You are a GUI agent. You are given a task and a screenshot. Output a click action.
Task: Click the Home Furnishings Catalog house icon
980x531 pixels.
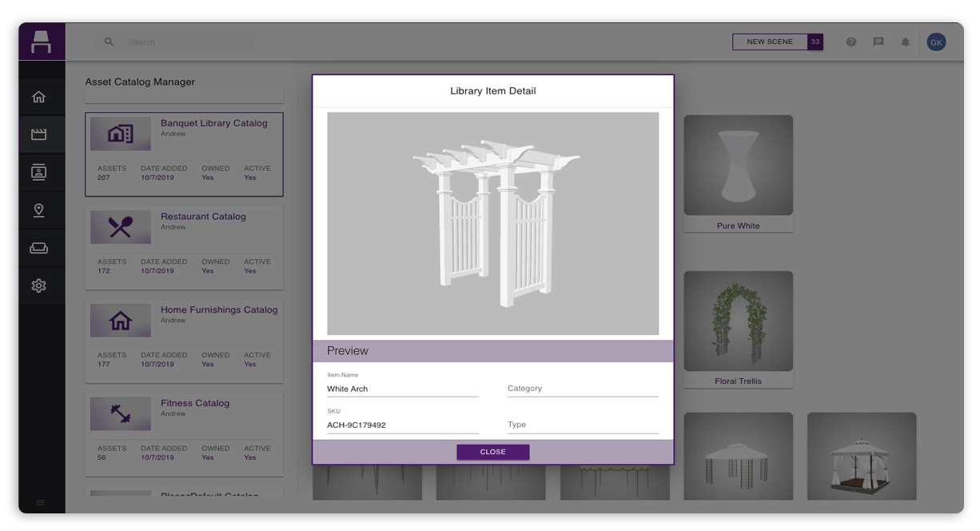(x=120, y=321)
